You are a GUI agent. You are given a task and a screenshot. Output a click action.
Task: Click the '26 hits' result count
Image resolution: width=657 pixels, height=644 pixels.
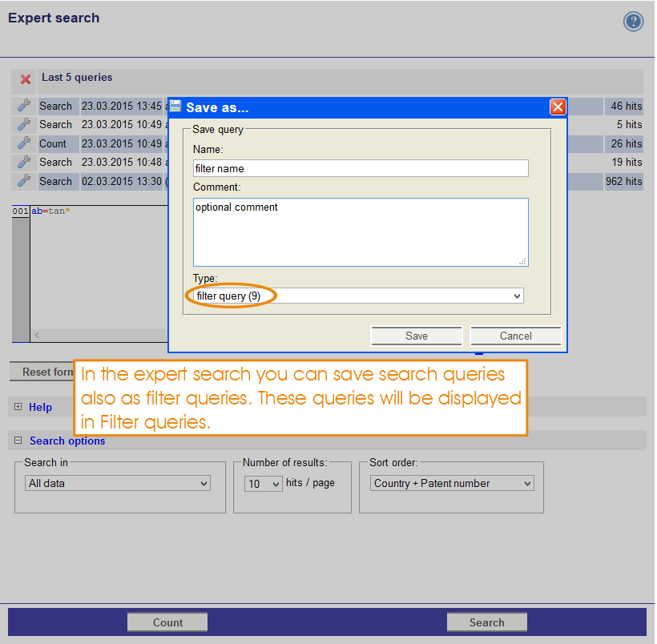[626, 143]
